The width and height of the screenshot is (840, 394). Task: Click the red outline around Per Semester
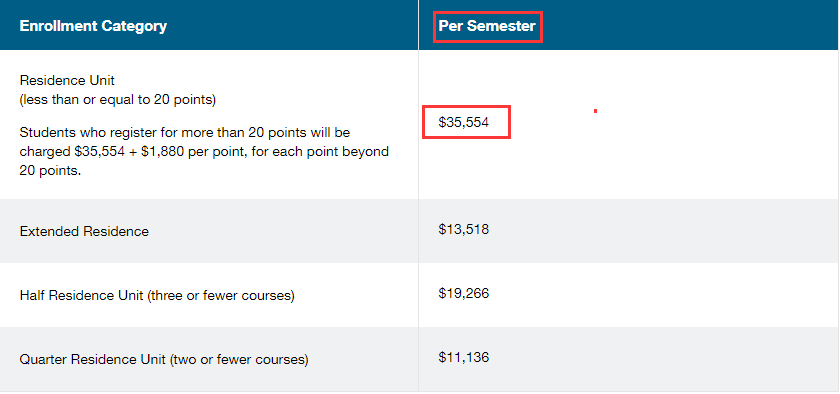point(488,27)
